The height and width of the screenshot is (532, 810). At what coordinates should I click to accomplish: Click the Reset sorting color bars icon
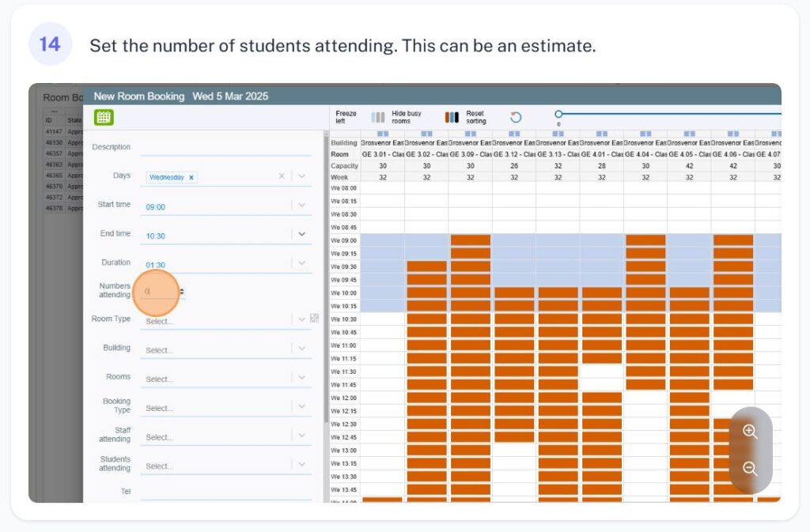452,117
